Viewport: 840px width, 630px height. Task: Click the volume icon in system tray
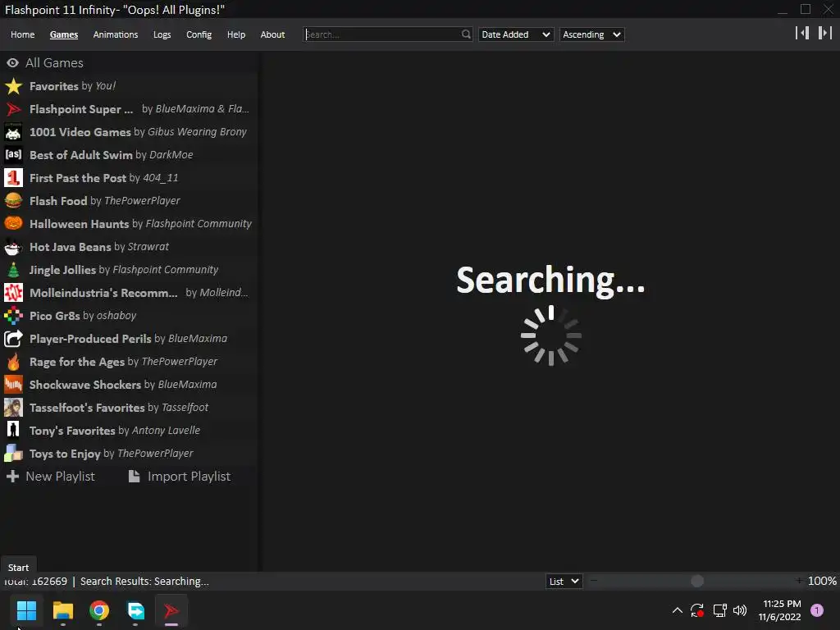(x=740, y=610)
